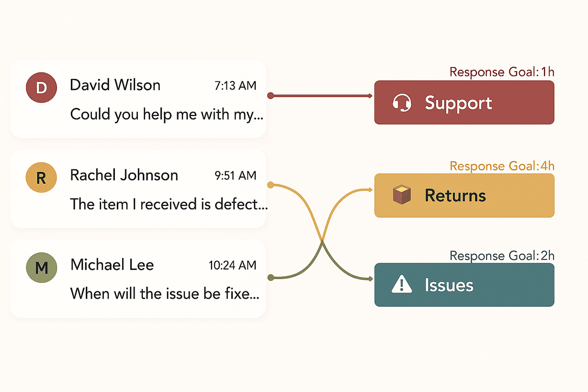Click Michael Lee's green M avatar

coord(41,267)
